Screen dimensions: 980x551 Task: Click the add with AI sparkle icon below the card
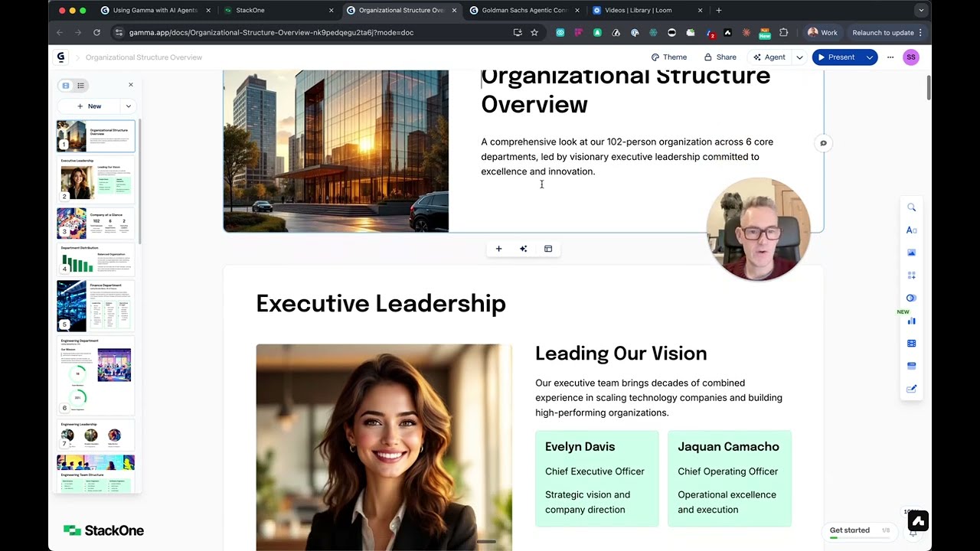click(523, 249)
